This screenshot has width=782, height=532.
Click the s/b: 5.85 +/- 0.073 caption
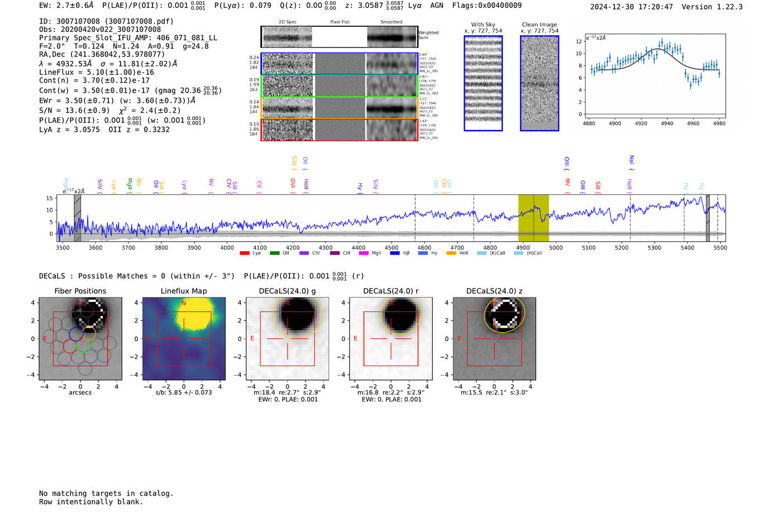point(184,392)
